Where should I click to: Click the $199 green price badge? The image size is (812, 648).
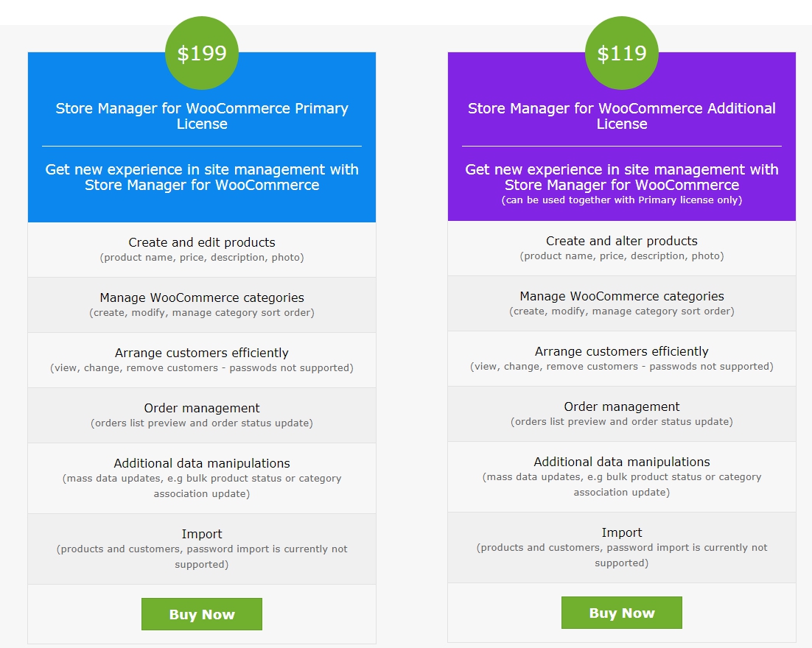[x=202, y=53]
